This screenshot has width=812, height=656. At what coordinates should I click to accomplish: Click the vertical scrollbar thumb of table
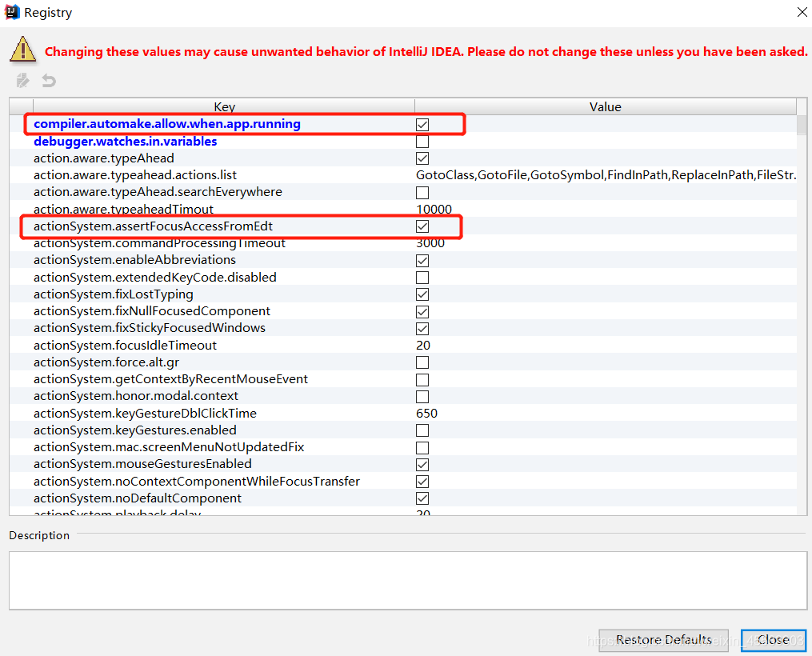802,125
